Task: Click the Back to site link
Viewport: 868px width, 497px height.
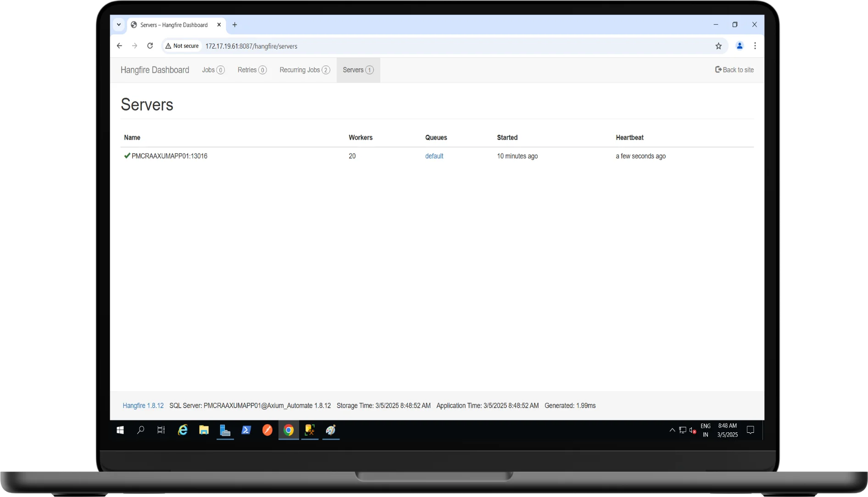Action: tap(734, 70)
